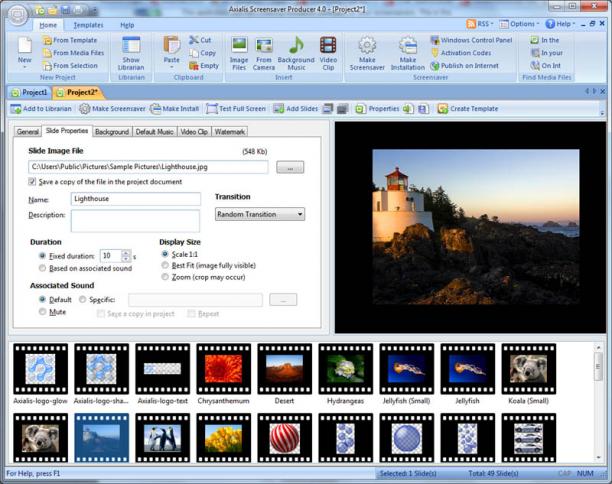
Task: Click Make Install toolbar button
Action: point(174,109)
